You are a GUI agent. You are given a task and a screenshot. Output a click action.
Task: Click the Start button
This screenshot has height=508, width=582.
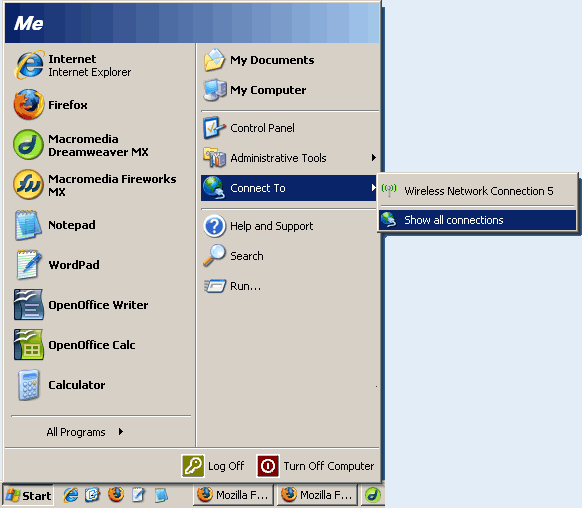click(29, 495)
